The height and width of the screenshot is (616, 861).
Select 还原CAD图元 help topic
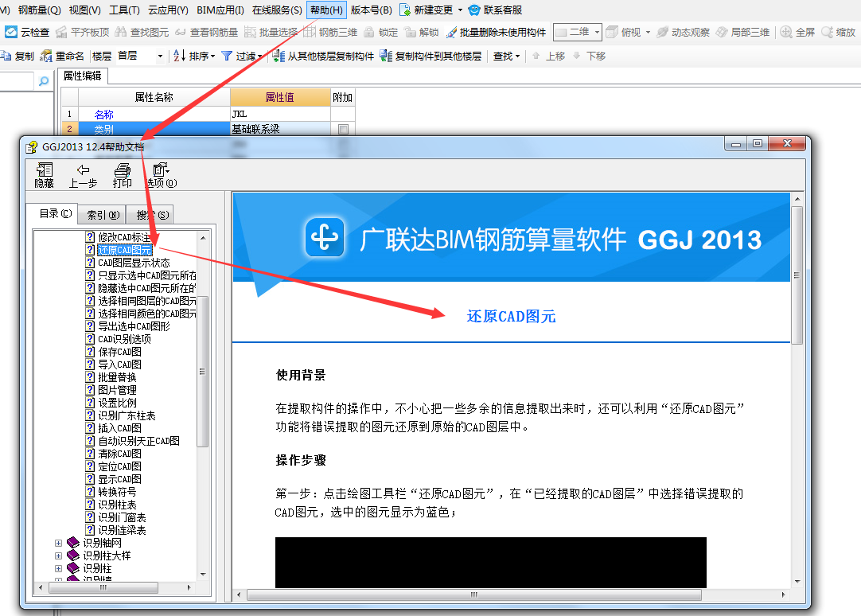[x=124, y=251]
